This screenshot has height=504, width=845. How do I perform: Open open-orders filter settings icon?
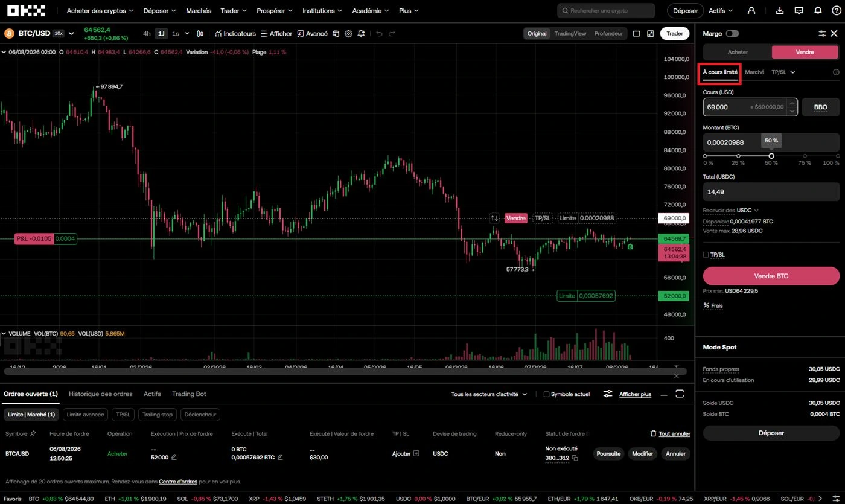[x=608, y=394]
